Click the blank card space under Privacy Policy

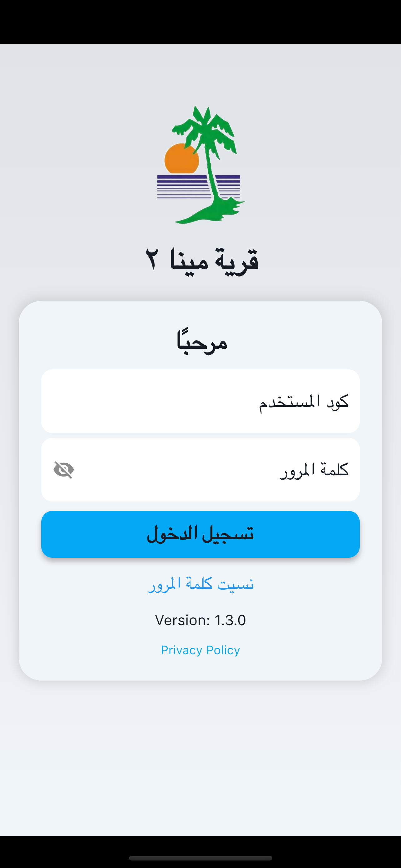click(x=200, y=669)
